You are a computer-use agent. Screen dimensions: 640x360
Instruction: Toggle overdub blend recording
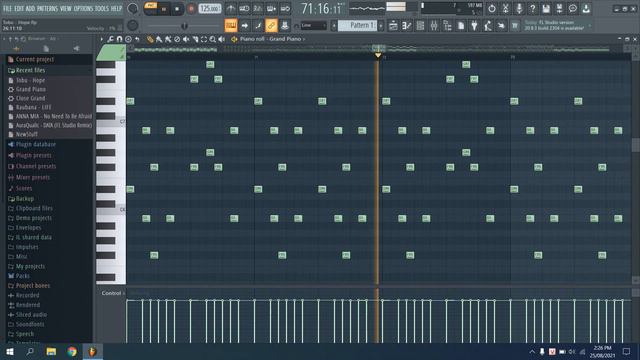click(x=271, y=8)
